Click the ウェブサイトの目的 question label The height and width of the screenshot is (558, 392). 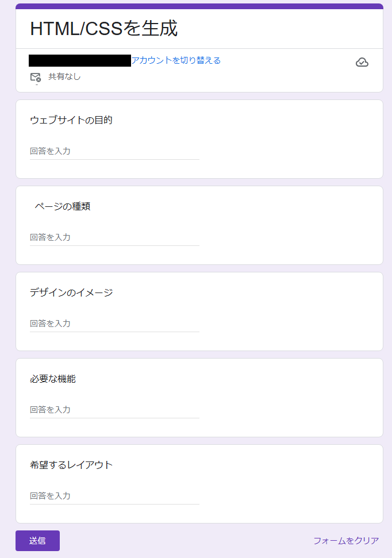click(x=71, y=120)
